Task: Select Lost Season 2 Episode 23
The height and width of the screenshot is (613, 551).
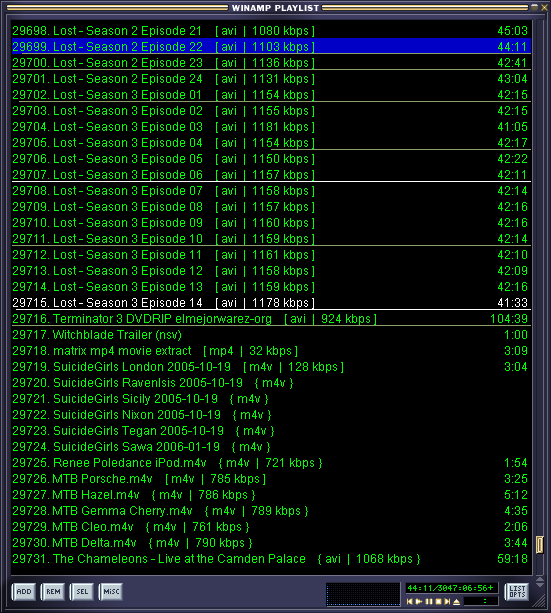Action: point(271,63)
